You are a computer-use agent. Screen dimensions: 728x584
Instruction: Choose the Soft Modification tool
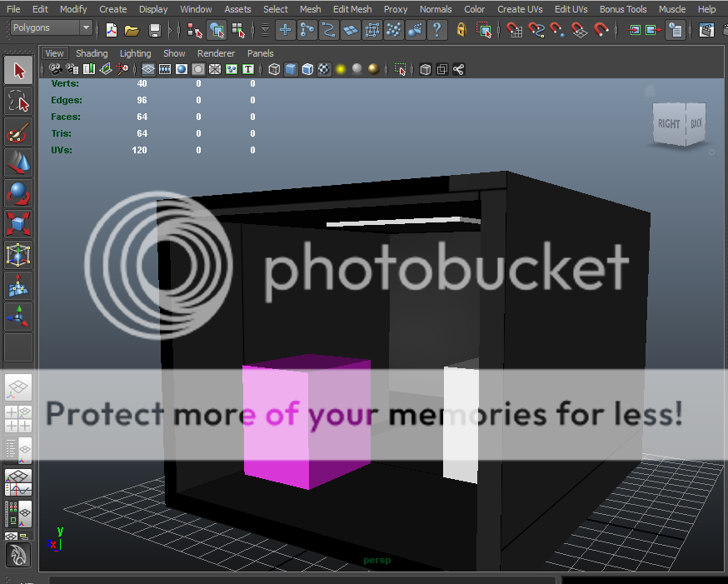click(18, 285)
